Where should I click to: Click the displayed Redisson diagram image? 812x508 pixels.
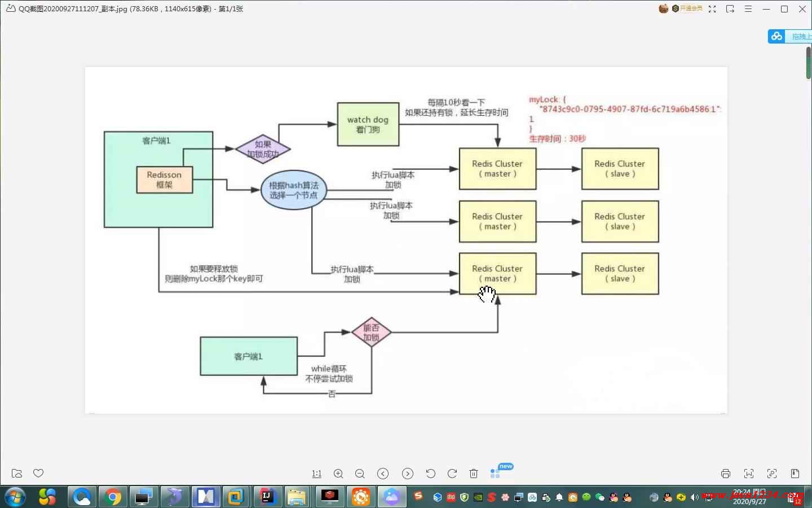point(406,240)
